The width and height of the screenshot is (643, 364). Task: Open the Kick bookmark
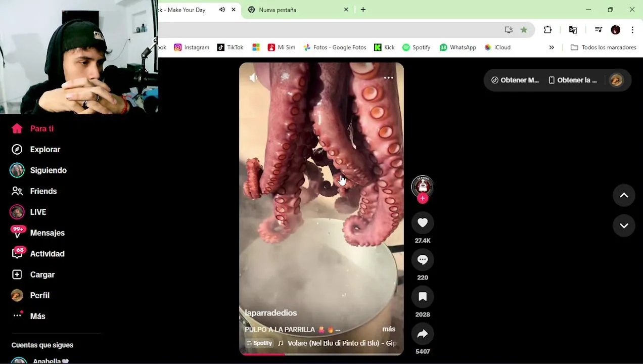[384, 47]
